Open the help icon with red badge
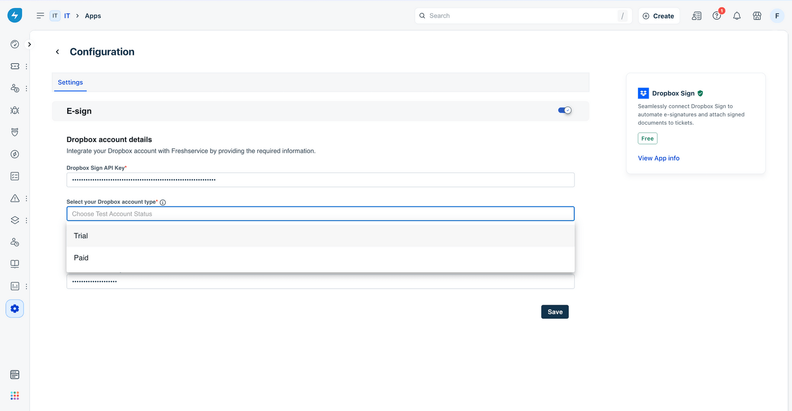Viewport: 792px width, 411px height. pyautogui.click(x=717, y=16)
